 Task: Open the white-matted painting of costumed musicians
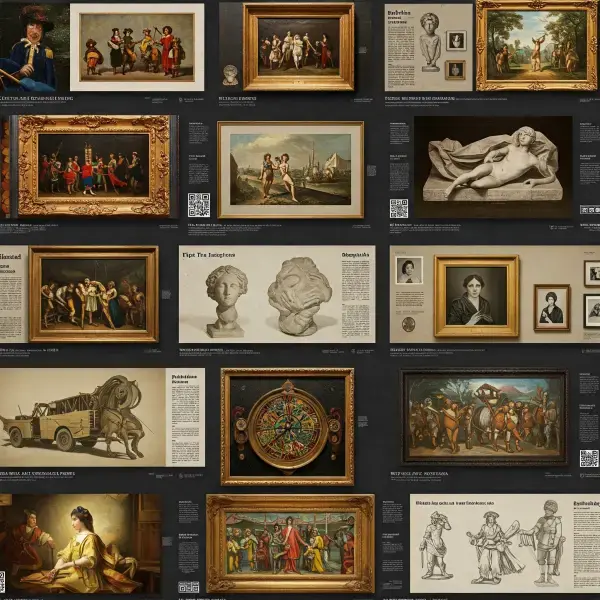point(137,47)
